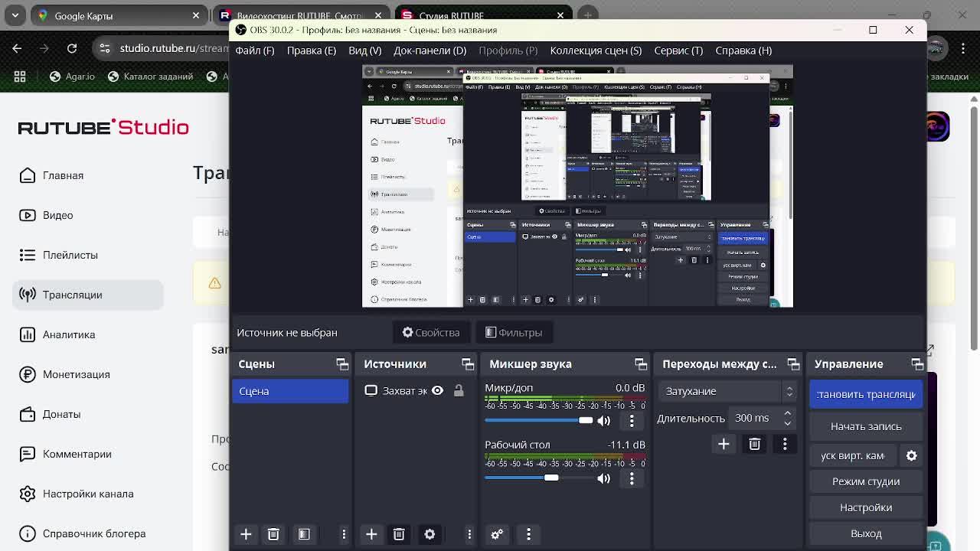Open the Справка (H) menu in OBS
Screen dimensions: 980x551
point(743,51)
